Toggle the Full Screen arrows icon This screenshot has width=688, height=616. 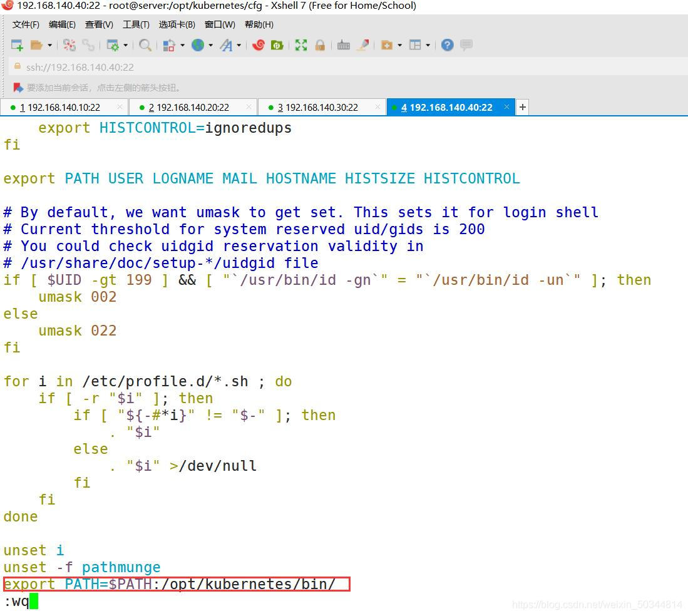301,44
